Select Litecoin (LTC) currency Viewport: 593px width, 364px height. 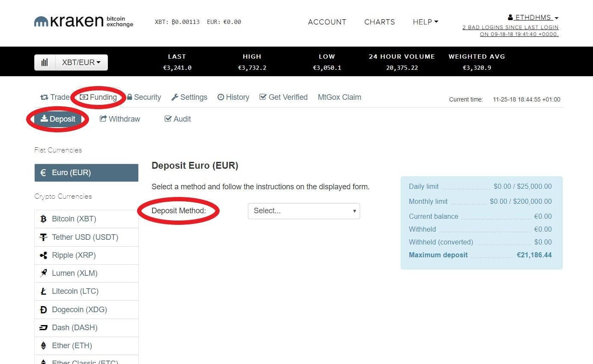(86, 291)
